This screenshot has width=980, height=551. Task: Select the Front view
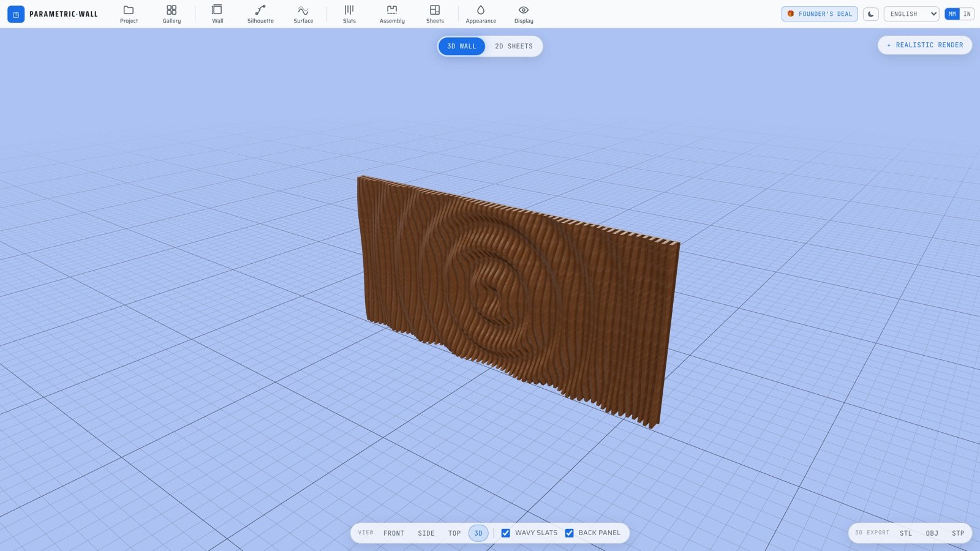click(x=394, y=533)
